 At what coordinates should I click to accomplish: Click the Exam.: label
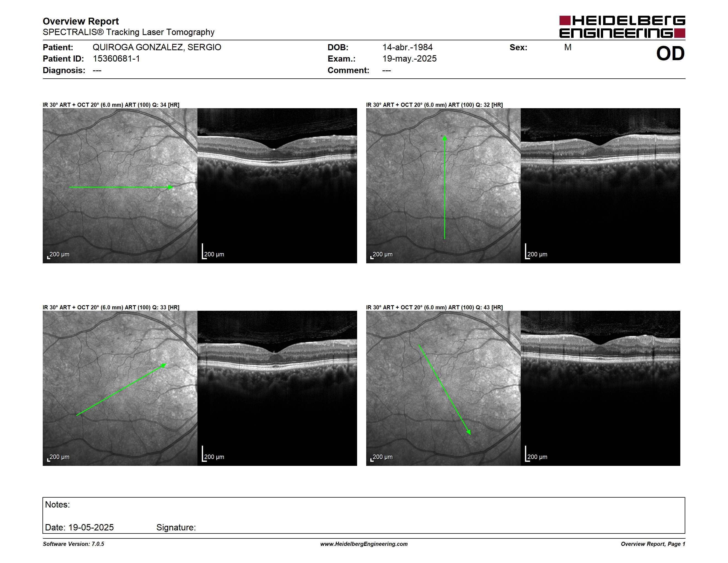(341, 59)
